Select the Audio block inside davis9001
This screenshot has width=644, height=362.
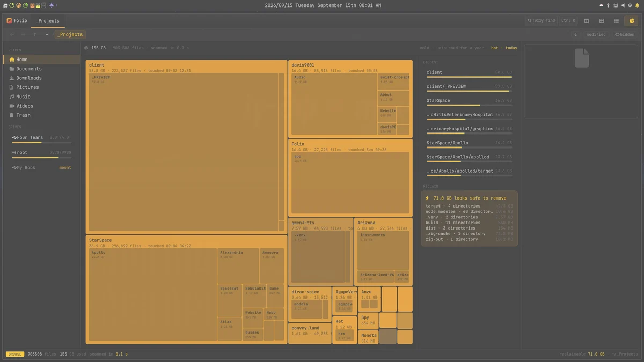coord(334,104)
